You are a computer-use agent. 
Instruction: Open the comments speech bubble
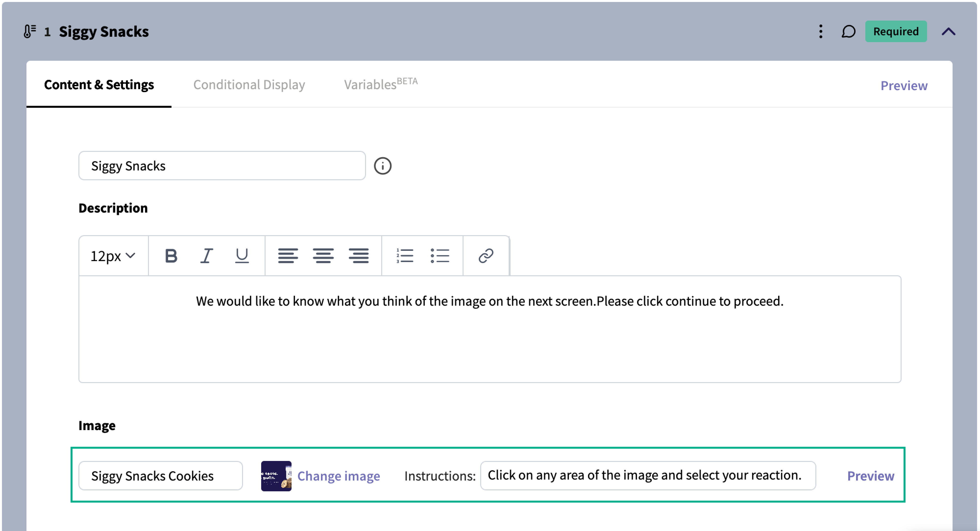(x=848, y=31)
